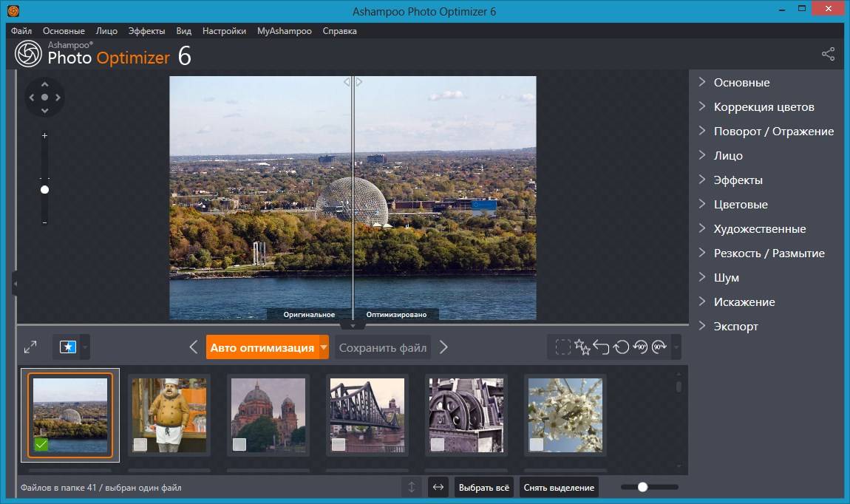Screen dimensions: 850x504
Task: Pan the image left with navigator arrow
Action: coord(32,98)
